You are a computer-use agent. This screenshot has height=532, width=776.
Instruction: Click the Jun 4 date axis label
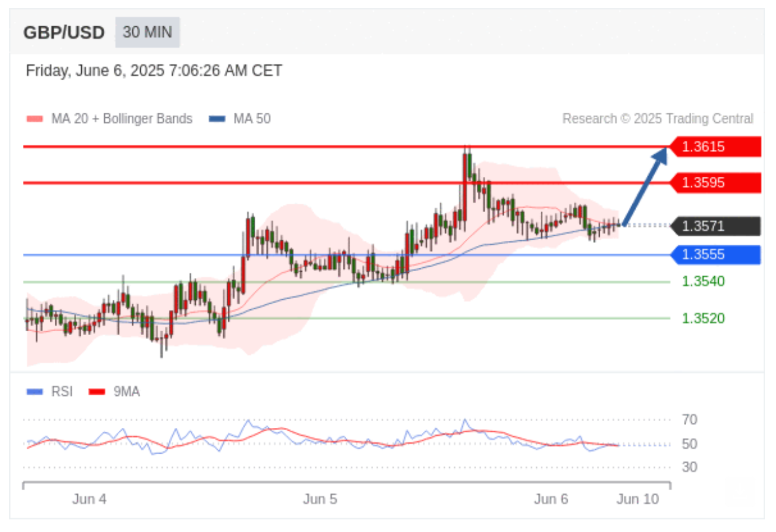[x=89, y=499]
